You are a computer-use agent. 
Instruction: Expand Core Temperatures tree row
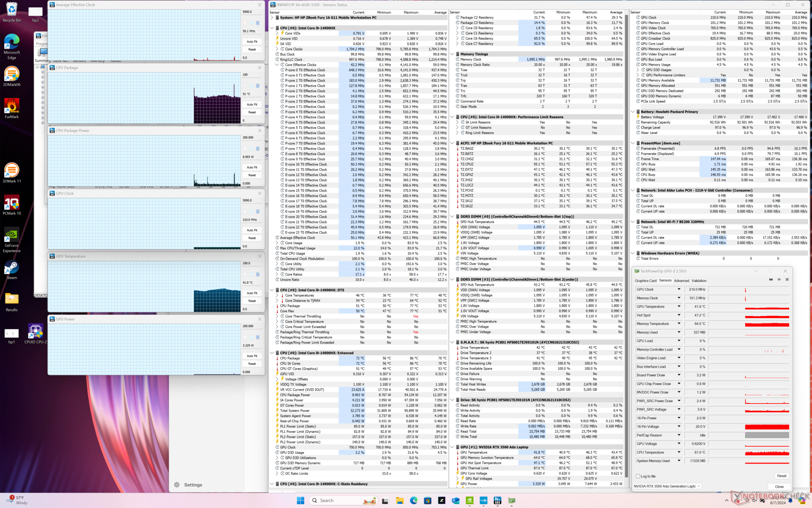click(x=277, y=295)
